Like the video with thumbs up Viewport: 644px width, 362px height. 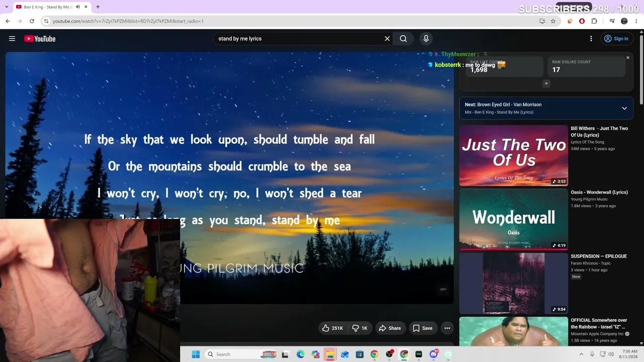coord(333,328)
